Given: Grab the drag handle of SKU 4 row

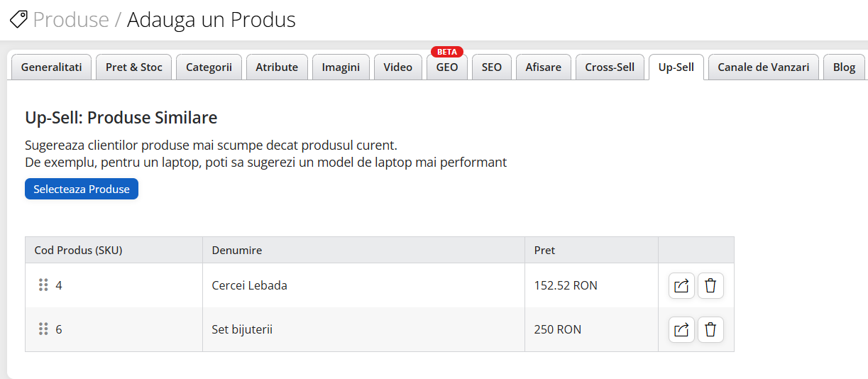Looking at the screenshot, I should coord(43,285).
